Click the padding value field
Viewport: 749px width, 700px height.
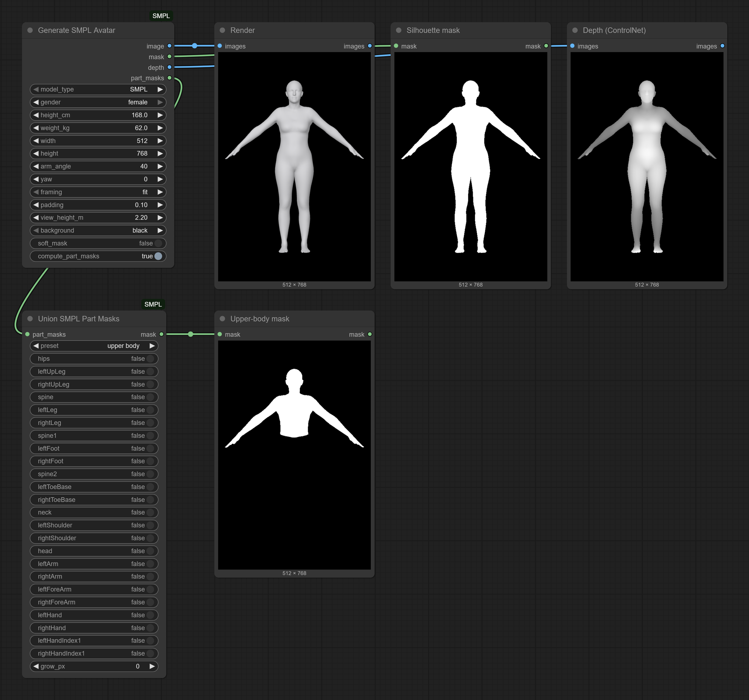[98, 205]
